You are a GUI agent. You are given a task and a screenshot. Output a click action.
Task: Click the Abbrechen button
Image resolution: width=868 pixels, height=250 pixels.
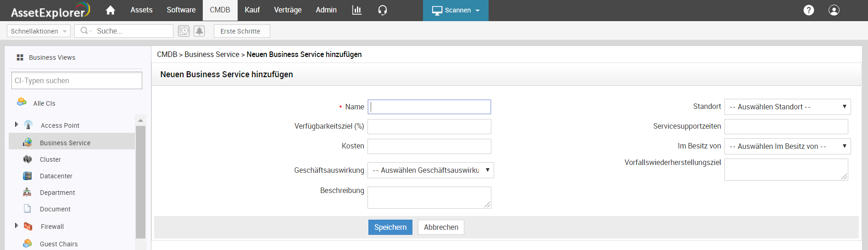click(441, 227)
